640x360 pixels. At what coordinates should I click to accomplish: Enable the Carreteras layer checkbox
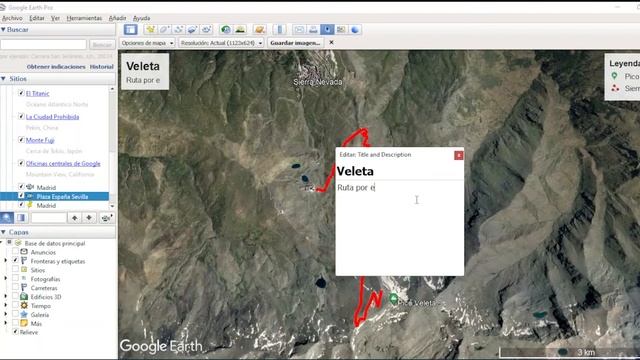pyautogui.click(x=15, y=288)
